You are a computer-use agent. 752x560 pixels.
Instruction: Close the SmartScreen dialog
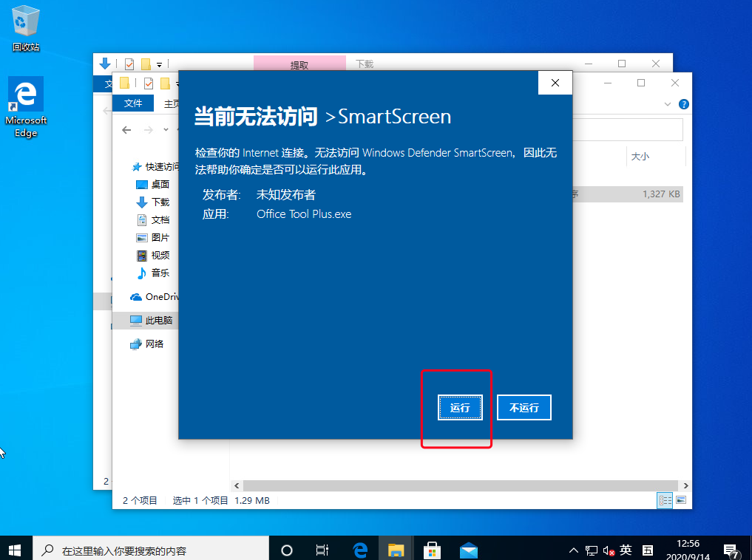tap(555, 83)
